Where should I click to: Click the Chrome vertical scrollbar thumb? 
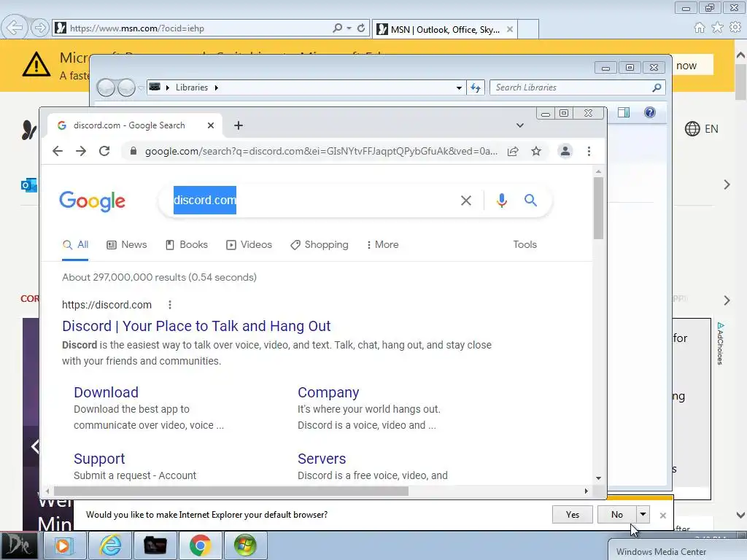click(598, 208)
